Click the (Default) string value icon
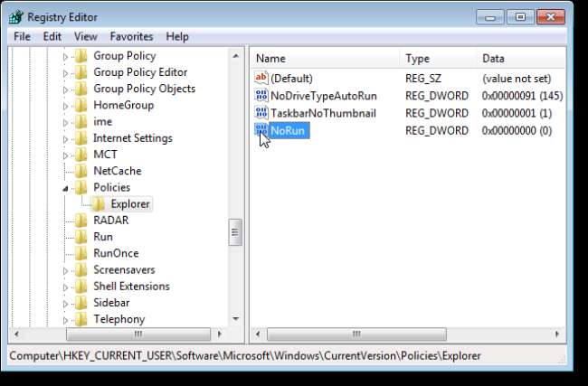 [261, 79]
